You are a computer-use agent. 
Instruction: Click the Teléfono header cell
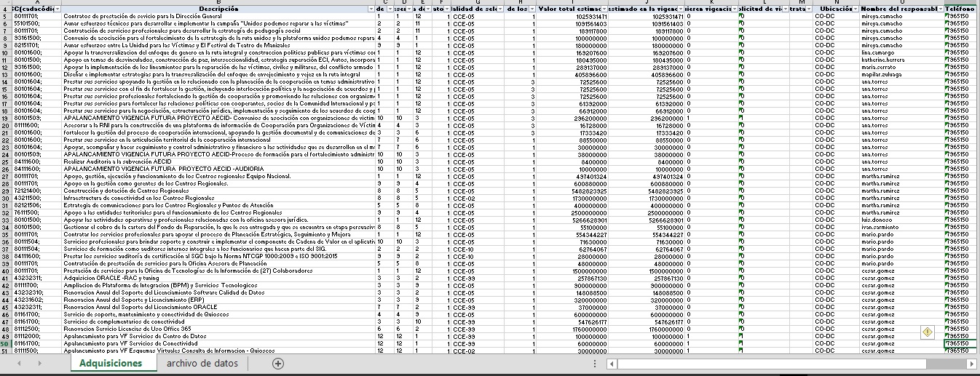point(962,9)
